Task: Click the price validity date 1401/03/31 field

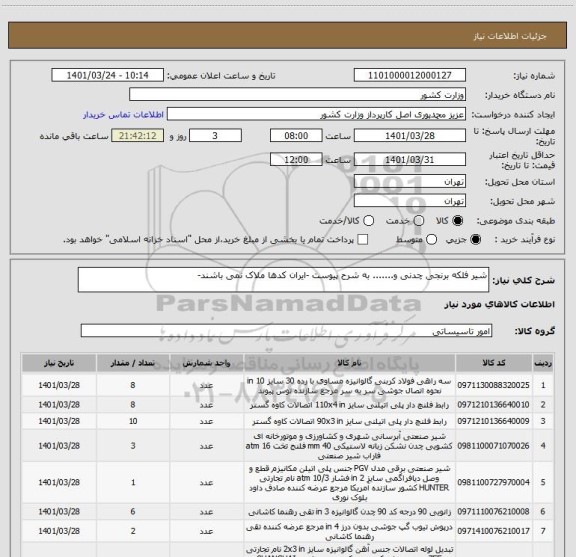Action: coord(410,159)
